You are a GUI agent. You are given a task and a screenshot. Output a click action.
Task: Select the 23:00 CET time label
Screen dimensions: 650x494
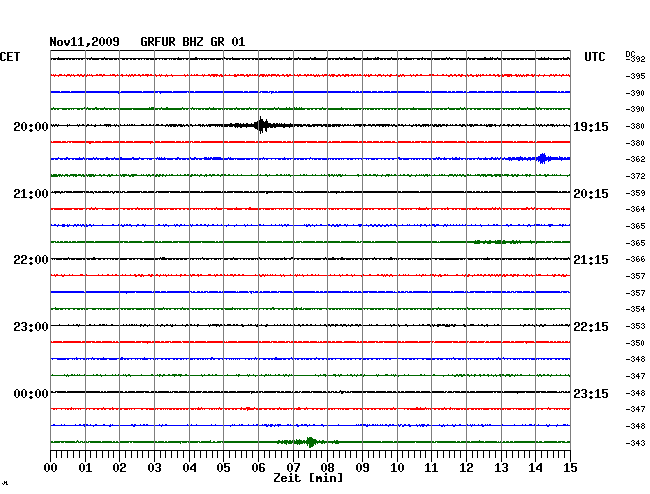tap(31, 327)
